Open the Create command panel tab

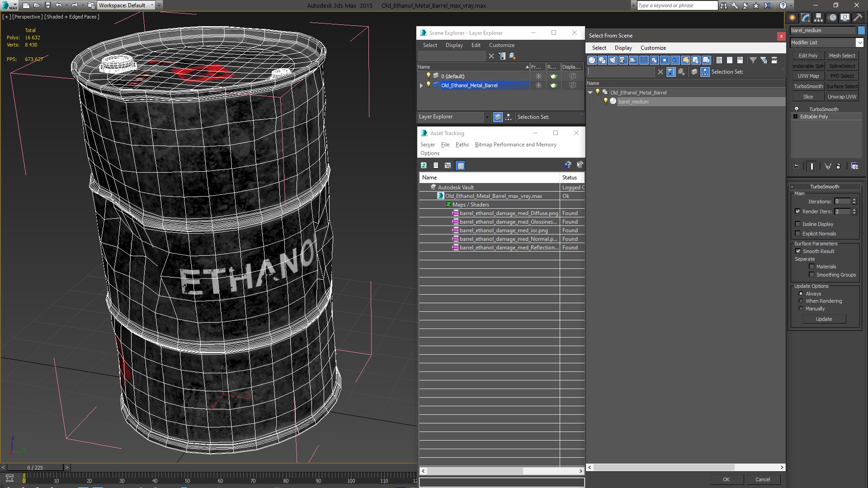tap(793, 18)
